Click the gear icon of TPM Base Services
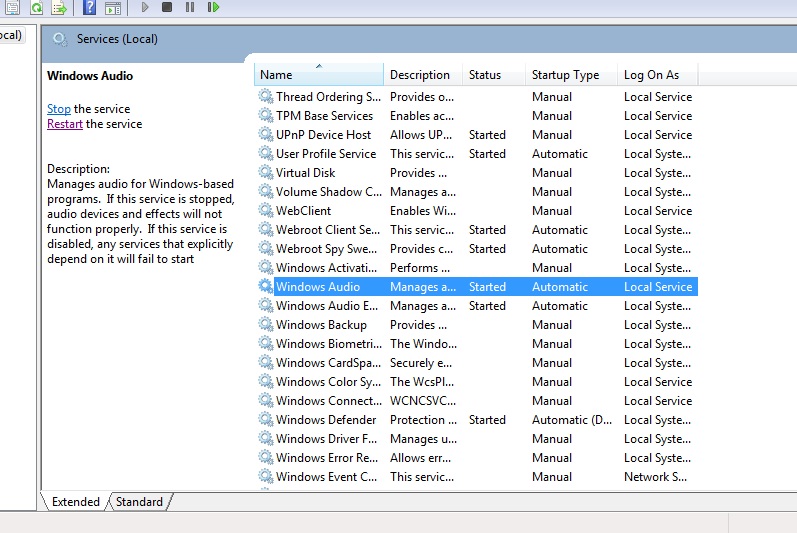797x533 pixels. point(265,115)
